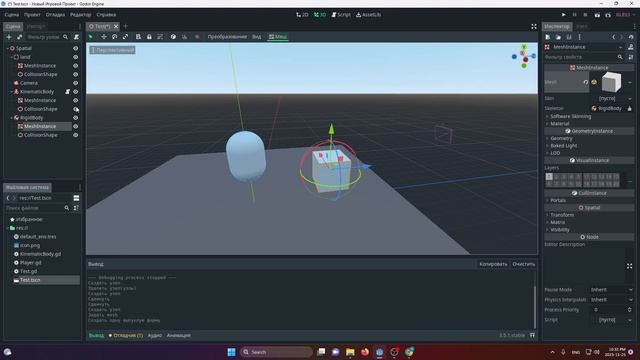The height and width of the screenshot is (360, 640).
Task: Toggle the use local space button
Action: pyautogui.click(x=173, y=37)
